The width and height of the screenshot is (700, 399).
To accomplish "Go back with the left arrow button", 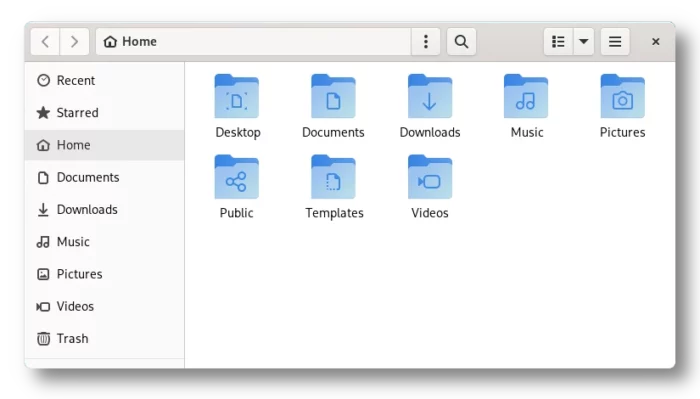I will coord(45,42).
